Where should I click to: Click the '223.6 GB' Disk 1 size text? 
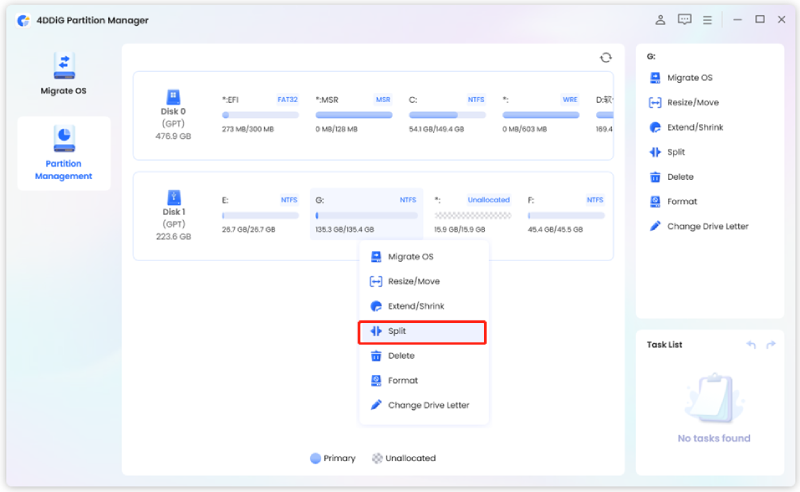[x=173, y=236]
